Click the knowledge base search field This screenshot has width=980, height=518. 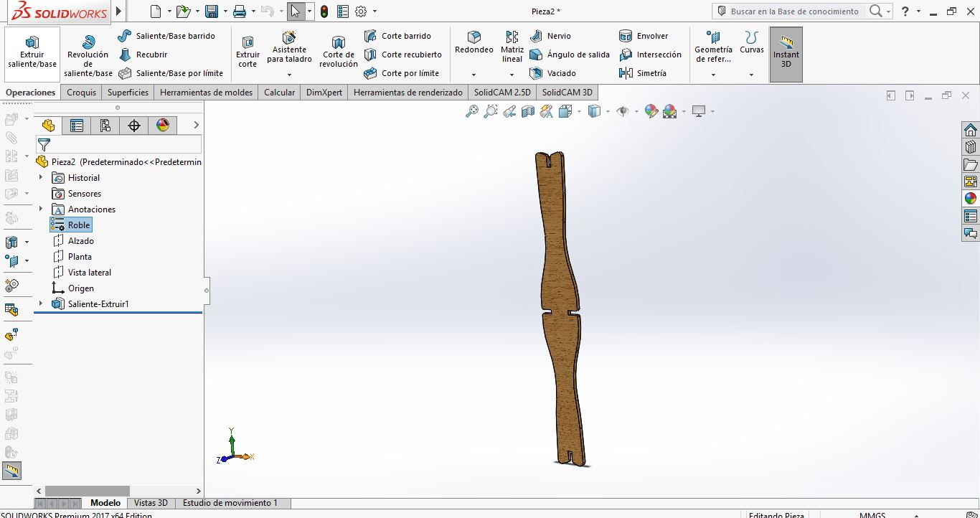coord(794,11)
